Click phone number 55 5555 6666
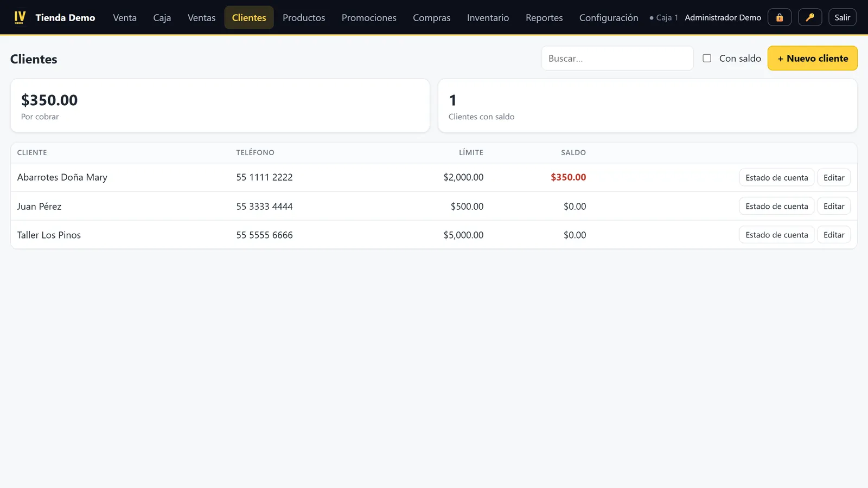 pos(264,235)
